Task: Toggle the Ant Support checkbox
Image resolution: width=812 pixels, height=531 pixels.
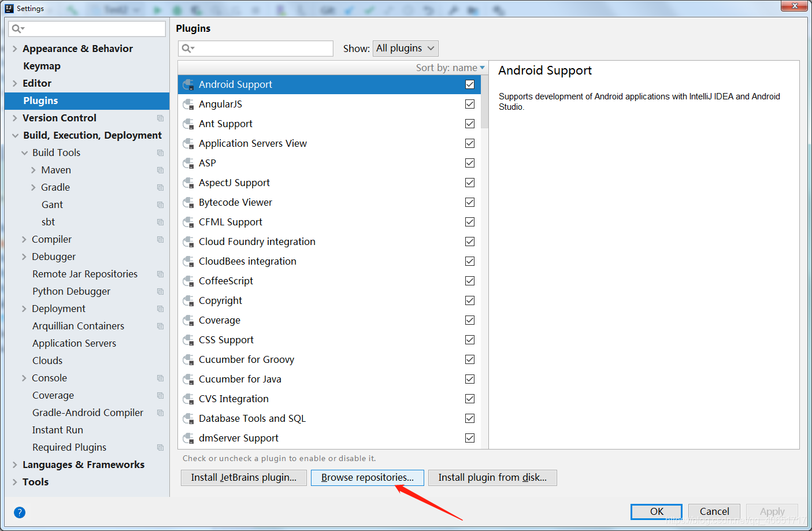Action: [x=470, y=124]
